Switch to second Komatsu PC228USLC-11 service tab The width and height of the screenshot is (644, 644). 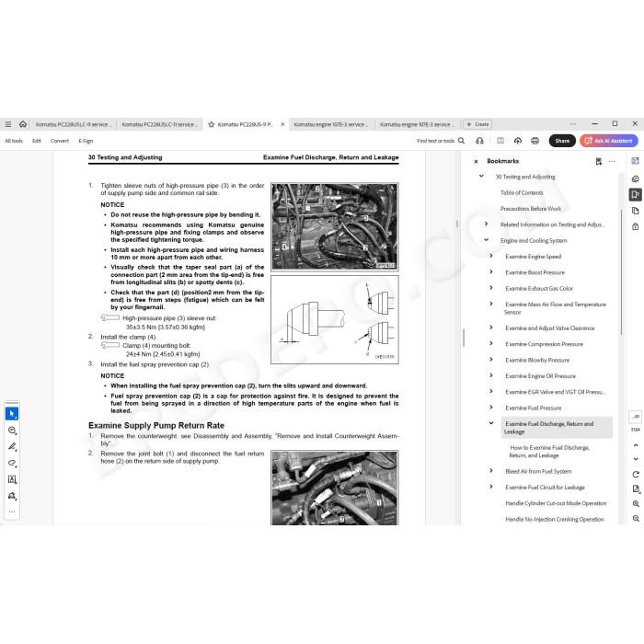pos(159,124)
